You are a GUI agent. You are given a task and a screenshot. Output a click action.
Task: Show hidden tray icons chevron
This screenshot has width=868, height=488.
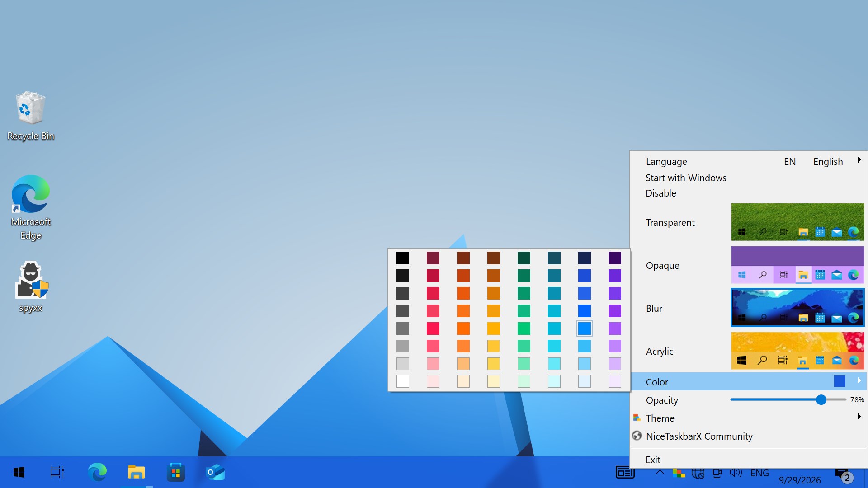pyautogui.click(x=660, y=473)
